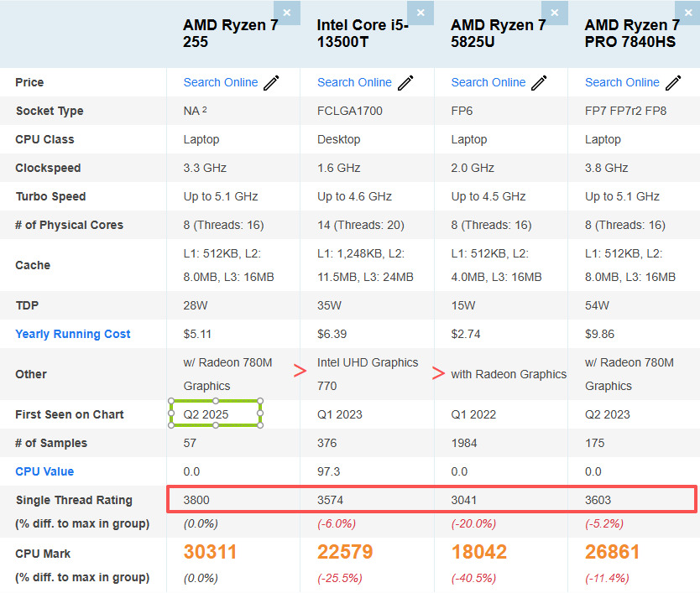The image size is (700, 593).
Task: Click the CPU Value row link
Action: point(44,471)
